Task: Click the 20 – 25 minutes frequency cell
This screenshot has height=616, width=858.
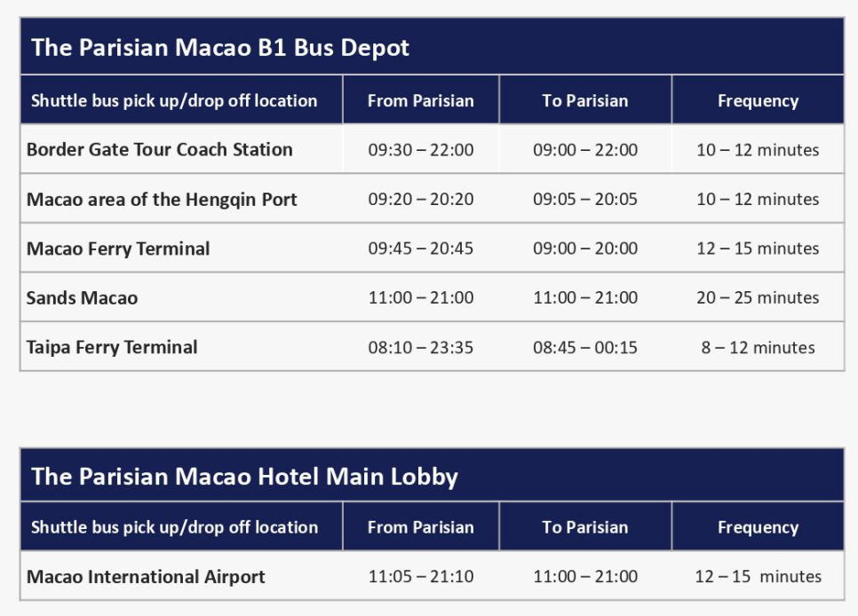Action: coord(758,297)
